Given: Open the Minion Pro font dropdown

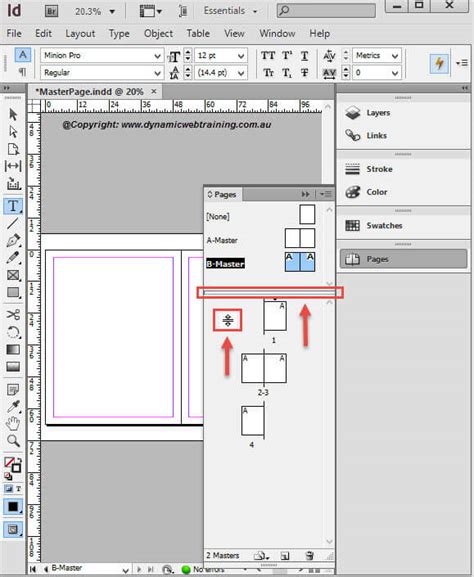Looking at the screenshot, I should click(x=157, y=56).
